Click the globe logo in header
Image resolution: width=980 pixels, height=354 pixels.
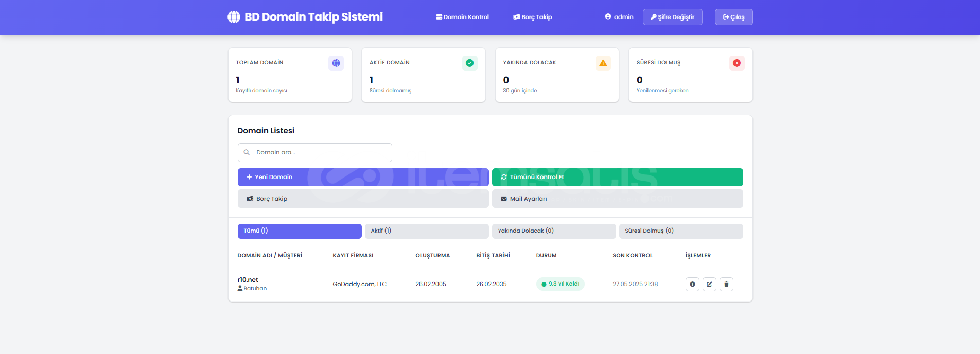(x=234, y=17)
